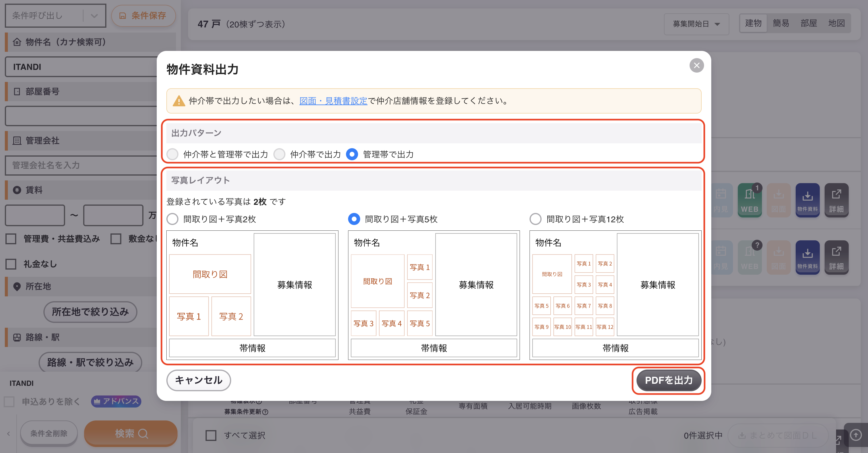Toggle 申込ありを除く checkbox
Viewport: 868px width, 453px height.
[9, 401]
